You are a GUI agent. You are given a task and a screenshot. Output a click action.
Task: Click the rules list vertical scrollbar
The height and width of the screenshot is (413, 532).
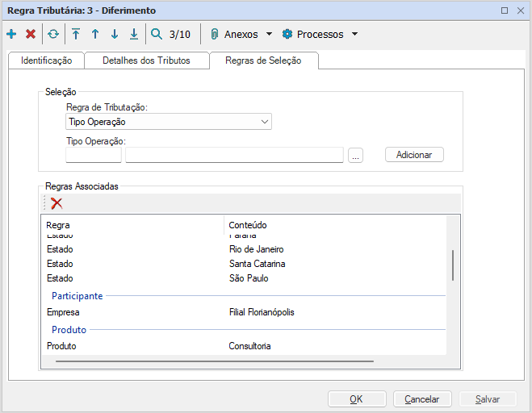453,265
